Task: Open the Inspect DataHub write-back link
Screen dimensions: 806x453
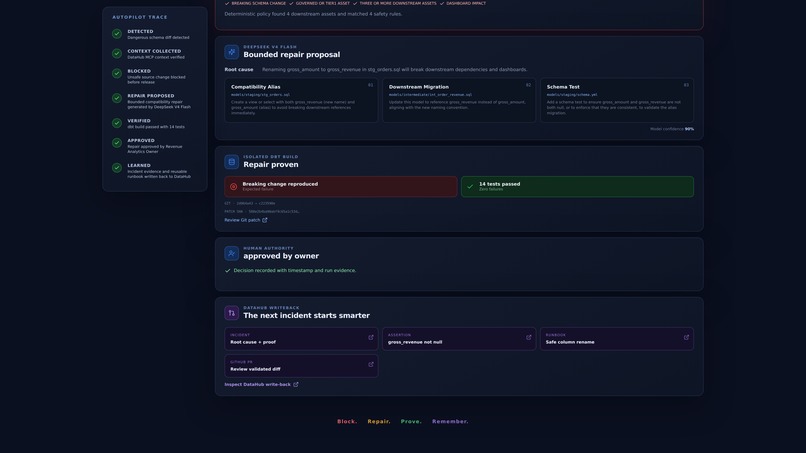Action: click(261, 384)
